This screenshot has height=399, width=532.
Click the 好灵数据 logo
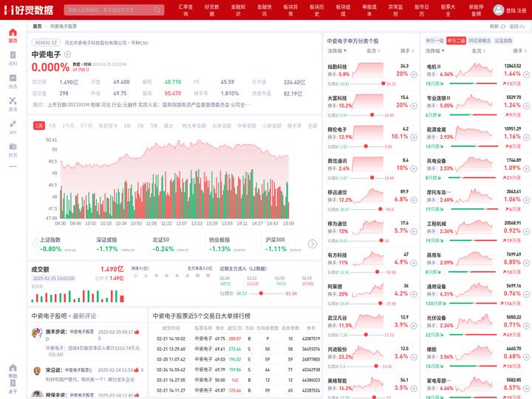29,10
